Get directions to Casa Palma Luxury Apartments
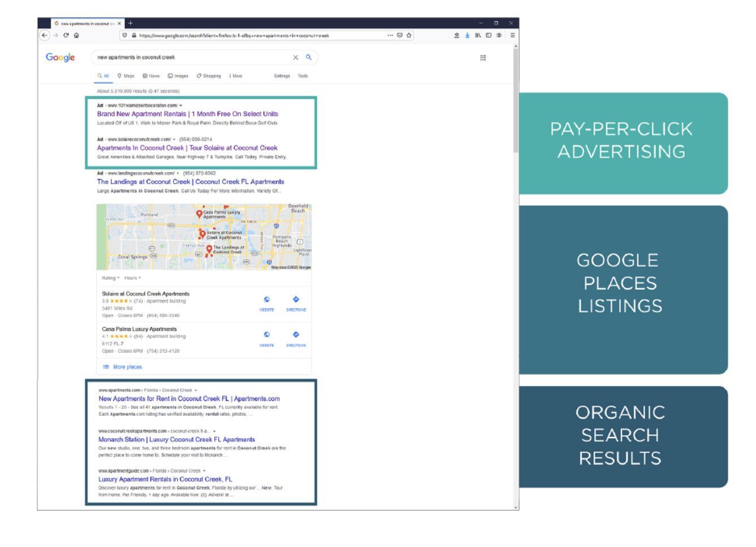756x547 pixels. 296,337
